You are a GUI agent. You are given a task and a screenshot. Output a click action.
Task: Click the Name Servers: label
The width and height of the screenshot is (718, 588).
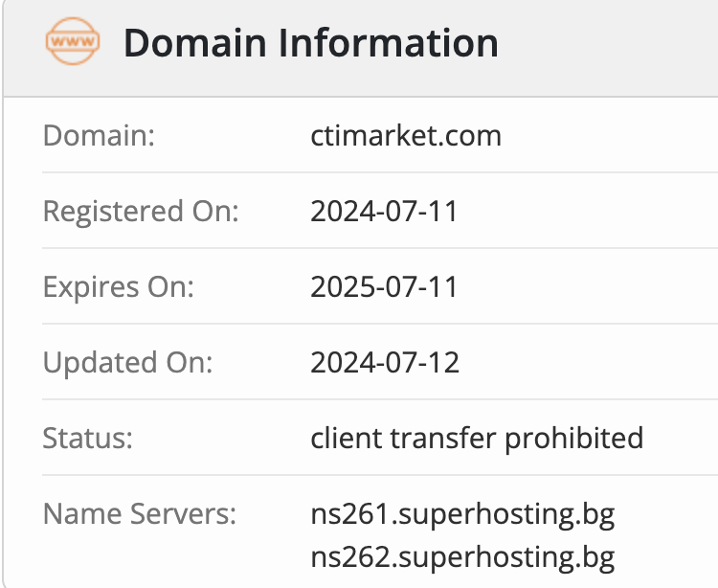[139, 514]
